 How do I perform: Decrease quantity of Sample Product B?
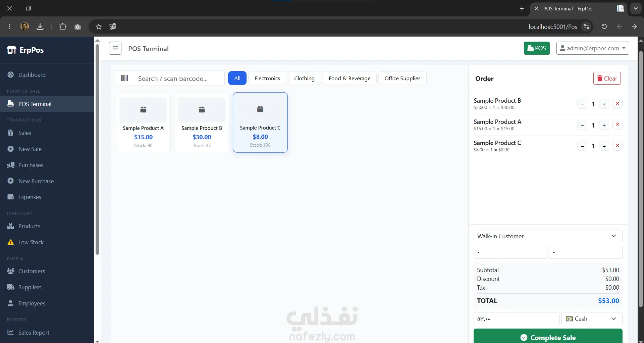pos(582,104)
